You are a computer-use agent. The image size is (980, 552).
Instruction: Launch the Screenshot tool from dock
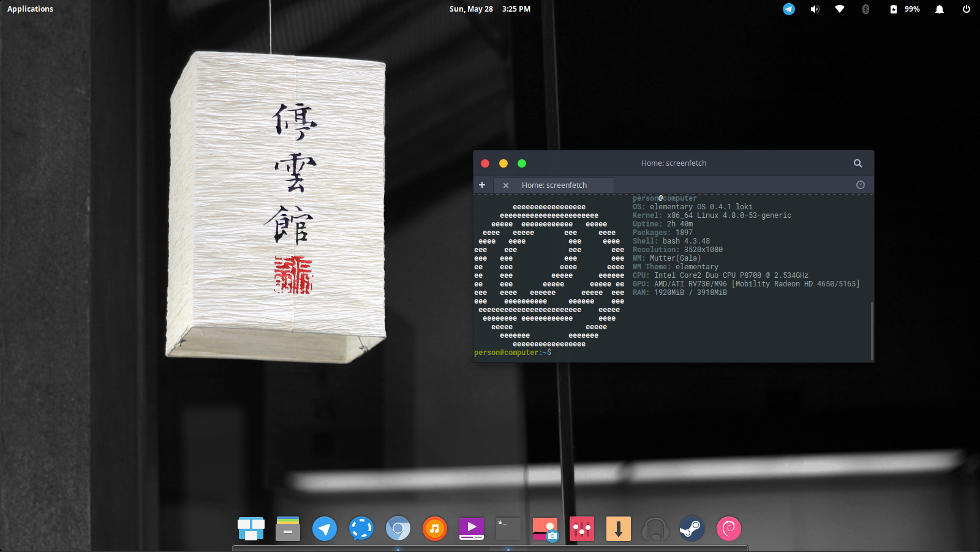(545, 529)
